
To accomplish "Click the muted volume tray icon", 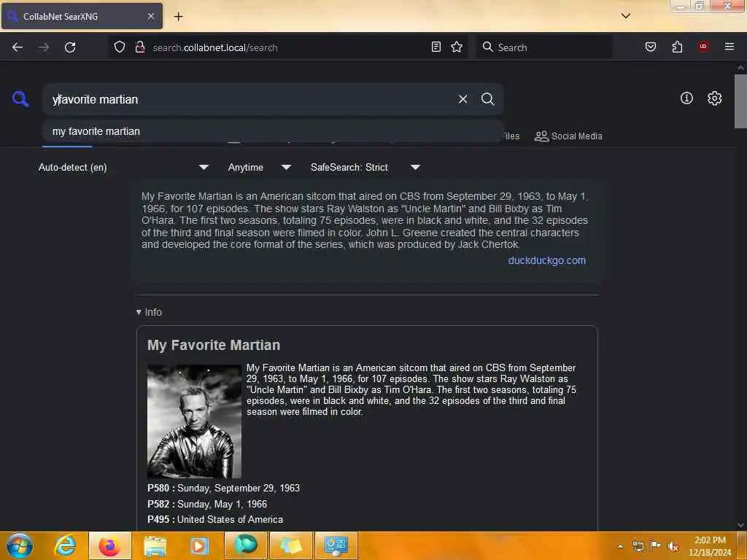I will (x=673, y=547).
